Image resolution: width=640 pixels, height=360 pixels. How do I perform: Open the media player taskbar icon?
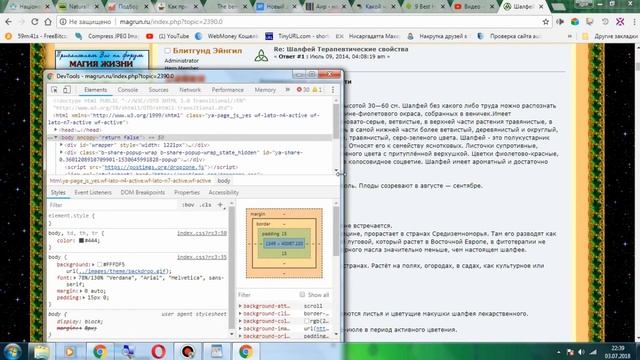click(70, 351)
